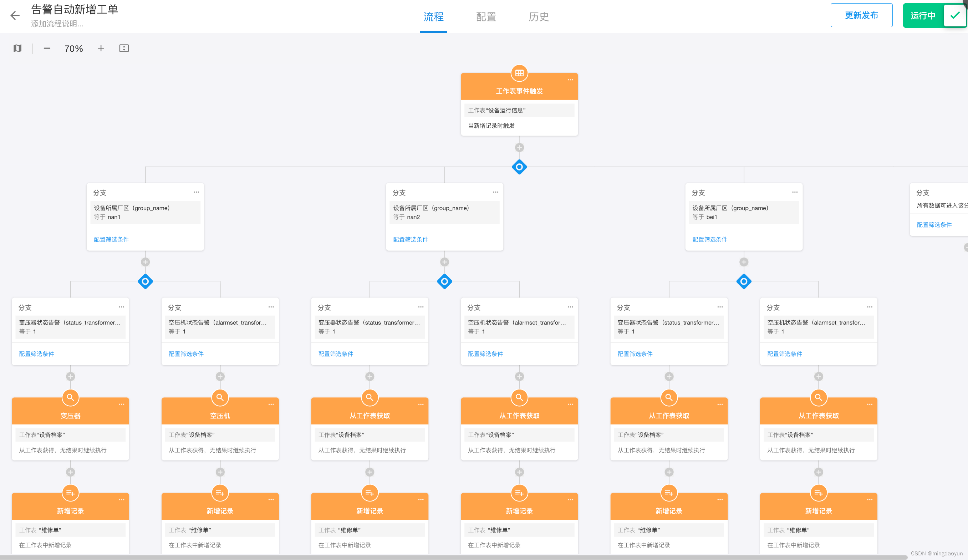Select 设备所属厂区 等于 nan1 condition
The image size is (968, 560).
(145, 212)
